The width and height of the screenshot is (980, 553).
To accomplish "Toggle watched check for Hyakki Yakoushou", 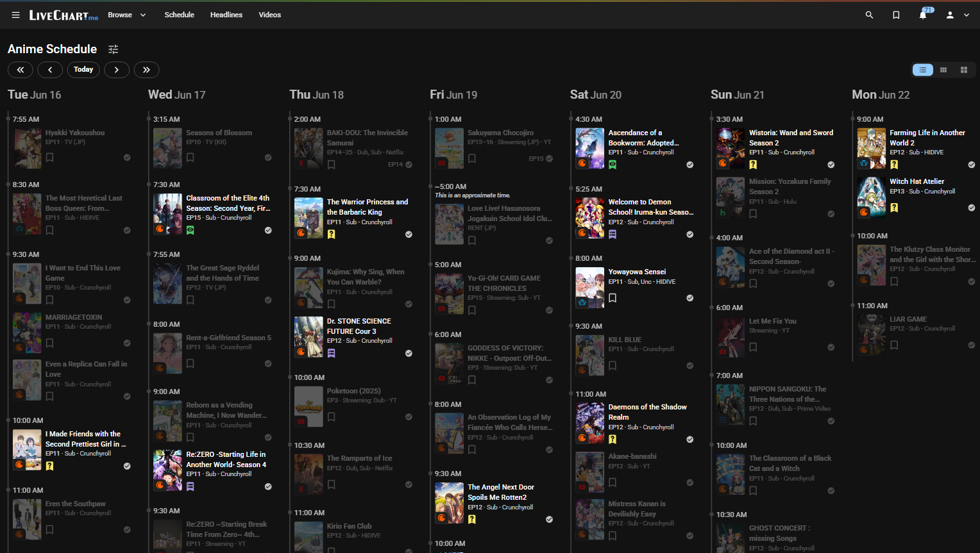I will pos(127,158).
